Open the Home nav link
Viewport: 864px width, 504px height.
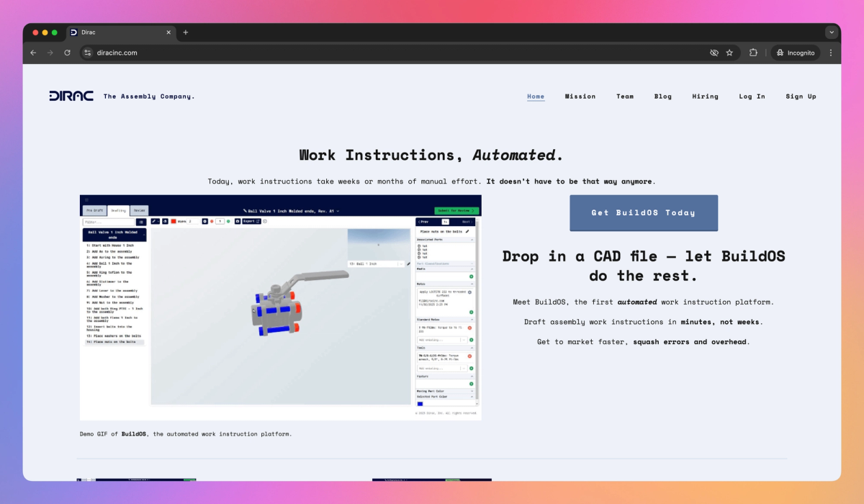[536, 96]
